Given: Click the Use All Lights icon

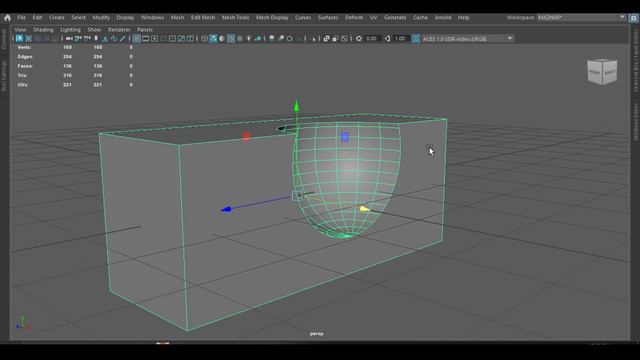Looking at the screenshot, I should (x=249, y=38).
